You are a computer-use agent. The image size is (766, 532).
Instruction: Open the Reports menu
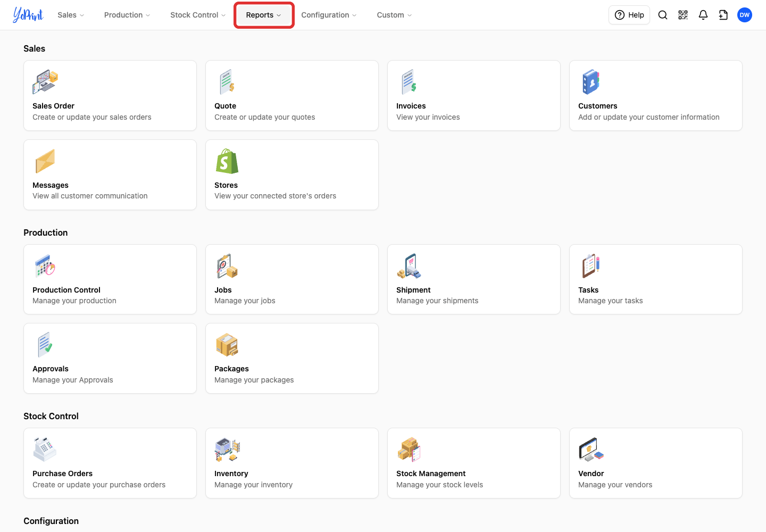click(264, 15)
